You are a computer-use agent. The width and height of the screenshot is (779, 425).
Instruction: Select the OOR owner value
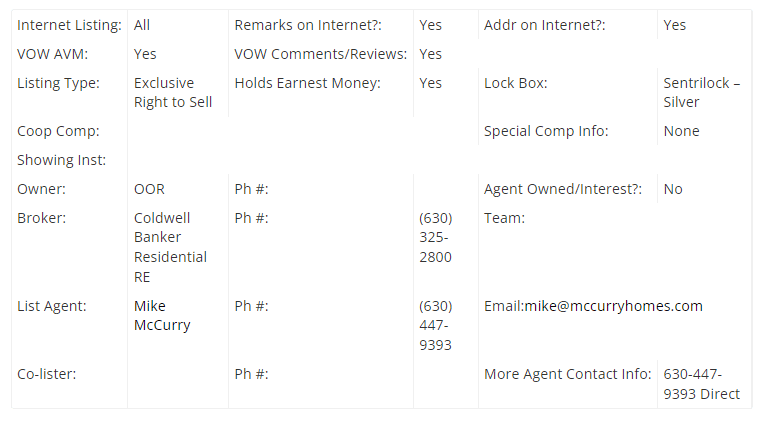pyautogui.click(x=149, y=189)
